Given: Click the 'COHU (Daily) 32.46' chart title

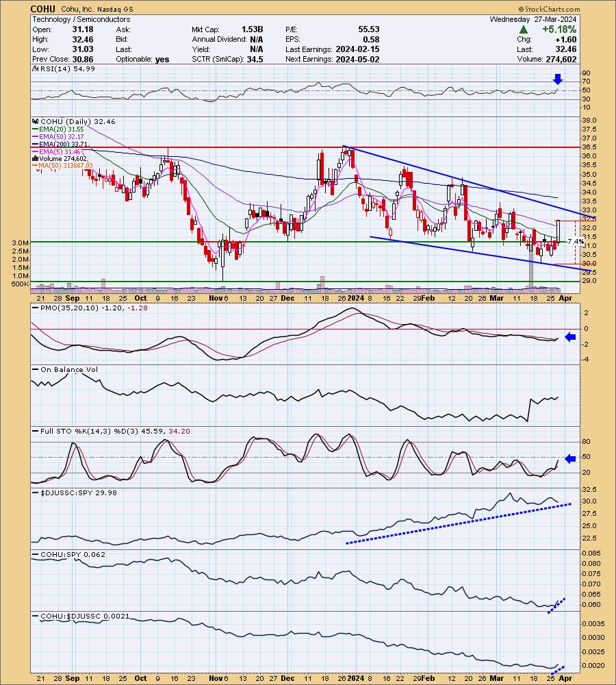Looking at the screenshot, I should [78, 121].
